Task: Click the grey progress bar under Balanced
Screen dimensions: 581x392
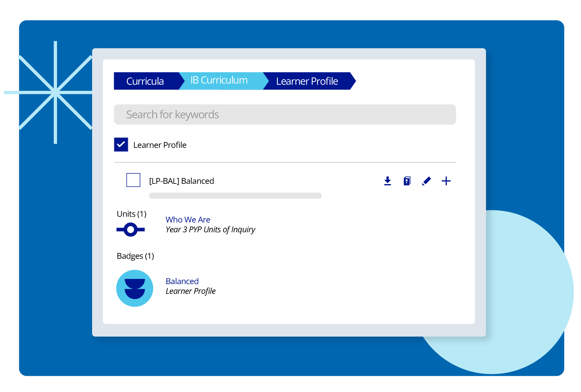Action: 235,196
